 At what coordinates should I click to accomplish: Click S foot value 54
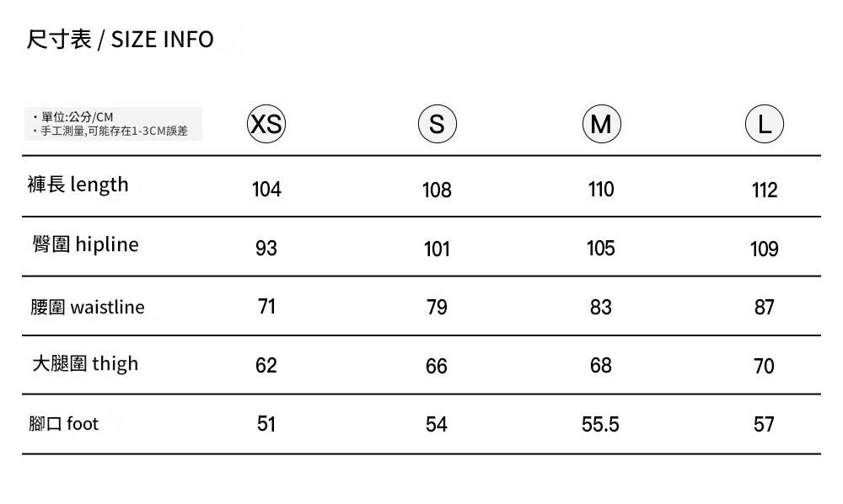coord(437,425)
